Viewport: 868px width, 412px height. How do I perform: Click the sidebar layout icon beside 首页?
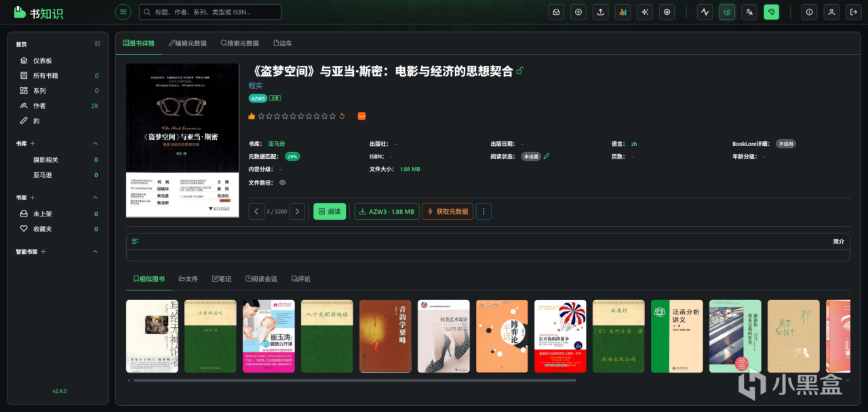click(x=98, y=43)
